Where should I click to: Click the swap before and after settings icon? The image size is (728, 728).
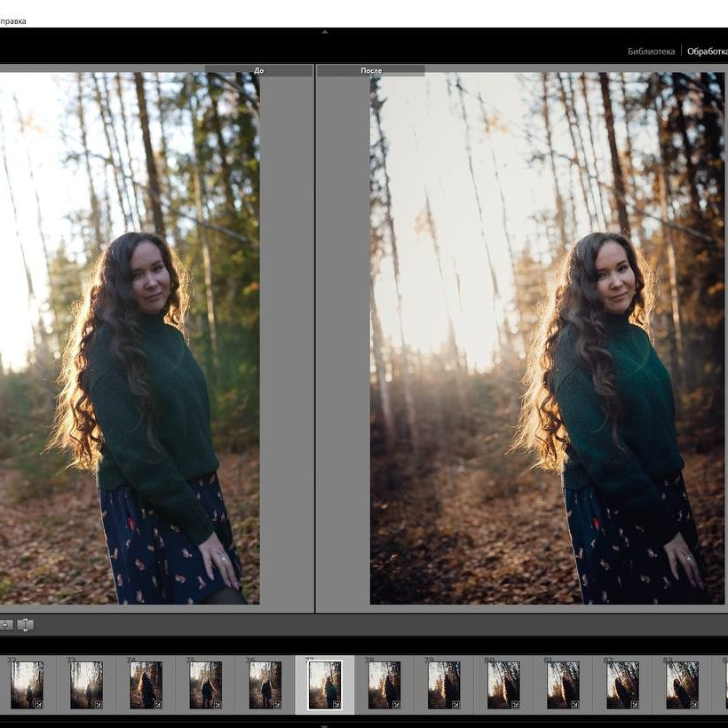click(26, 625)
